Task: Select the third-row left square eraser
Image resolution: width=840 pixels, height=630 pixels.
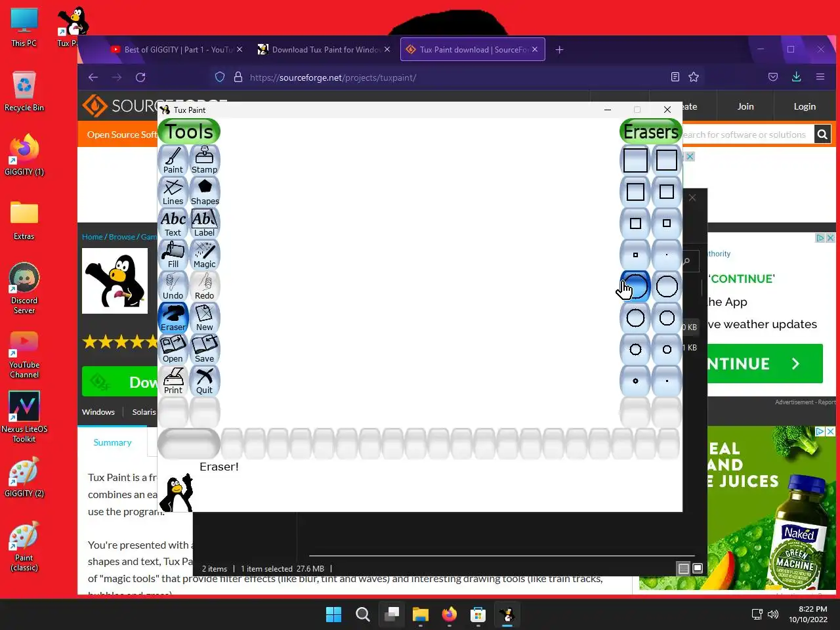Action: 635,223
